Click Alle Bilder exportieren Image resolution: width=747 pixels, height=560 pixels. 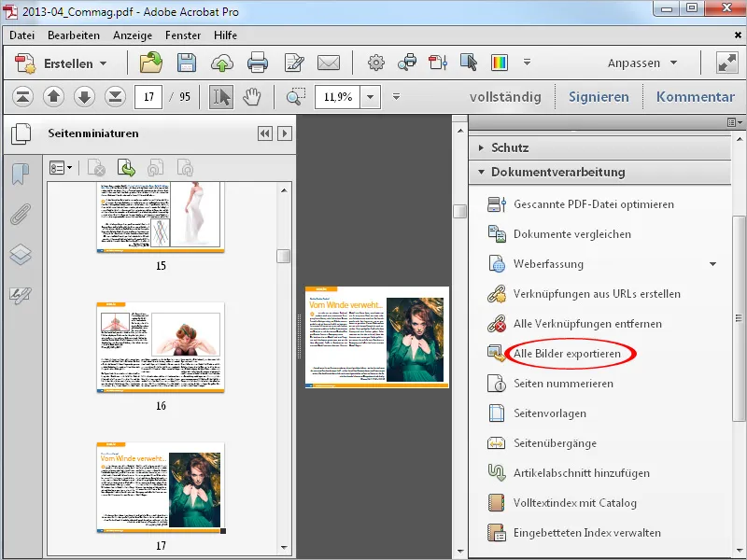pyautogui.click(x=567, y=354)
